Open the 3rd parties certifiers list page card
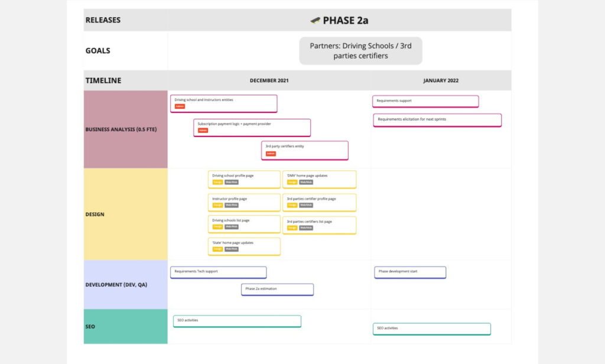Viewport: 605px width, 364px height. pyautogui.click(x=319, y=225)
